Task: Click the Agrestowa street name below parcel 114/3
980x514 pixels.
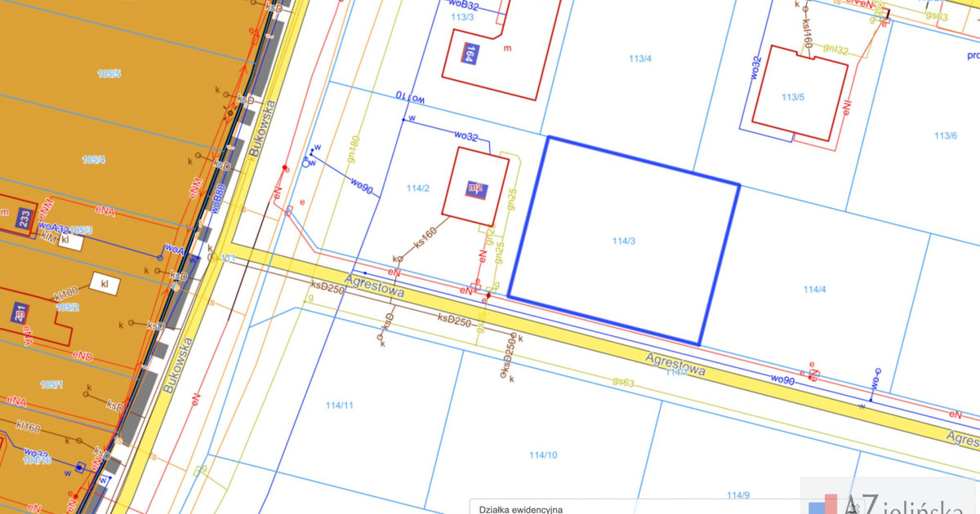Action: 675,365
